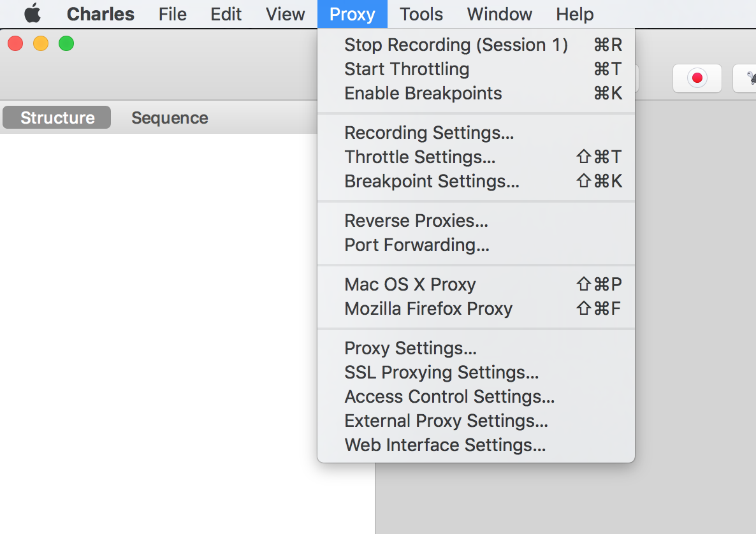Choose Start Throttling menu item
Image resolution: width=756 pixels, height=534 pixels.
(x=476, y=69)
